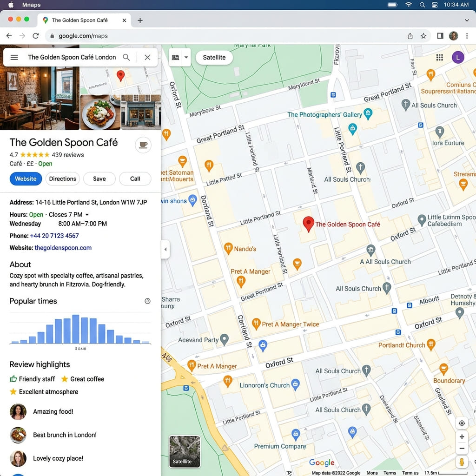Zoom in using the plus icon
Image resolution: width=476 pixels, height=476 pixels.
(462, 436)
